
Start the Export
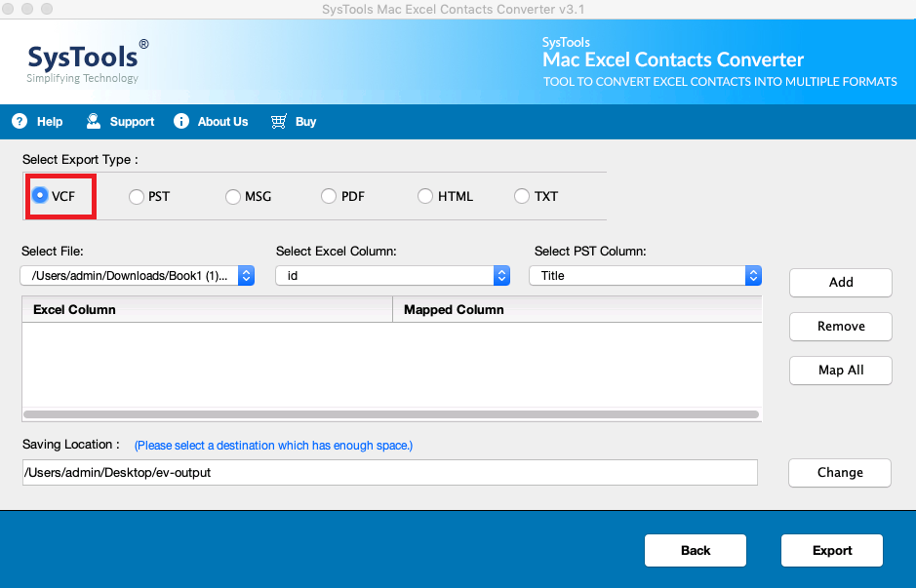pos(832,550)
